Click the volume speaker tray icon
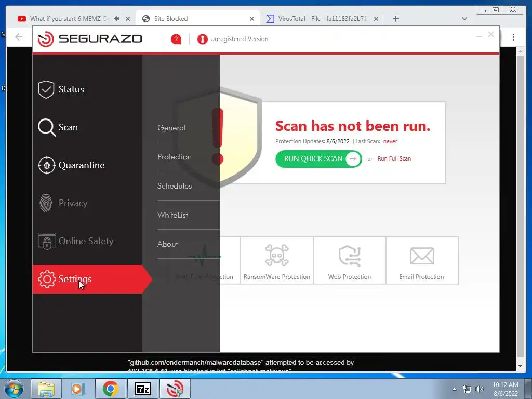This screenshot has height=399, width=532. (480, 389)
